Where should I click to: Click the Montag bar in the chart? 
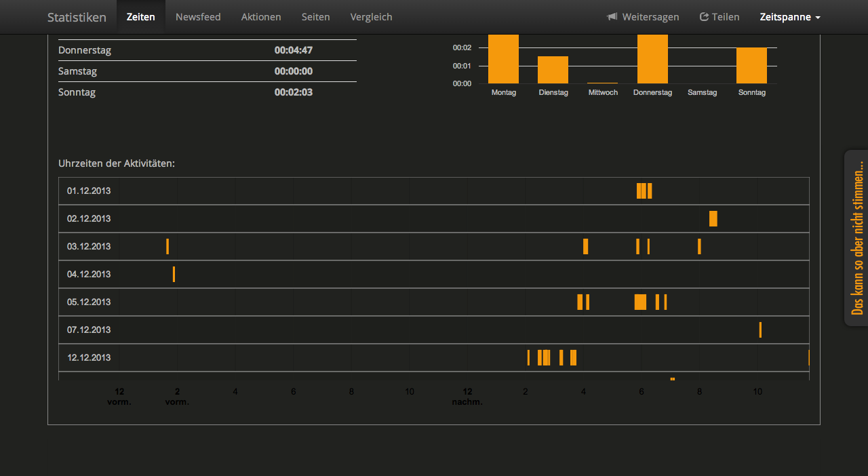pyautogui.click(x=503, y=59)
